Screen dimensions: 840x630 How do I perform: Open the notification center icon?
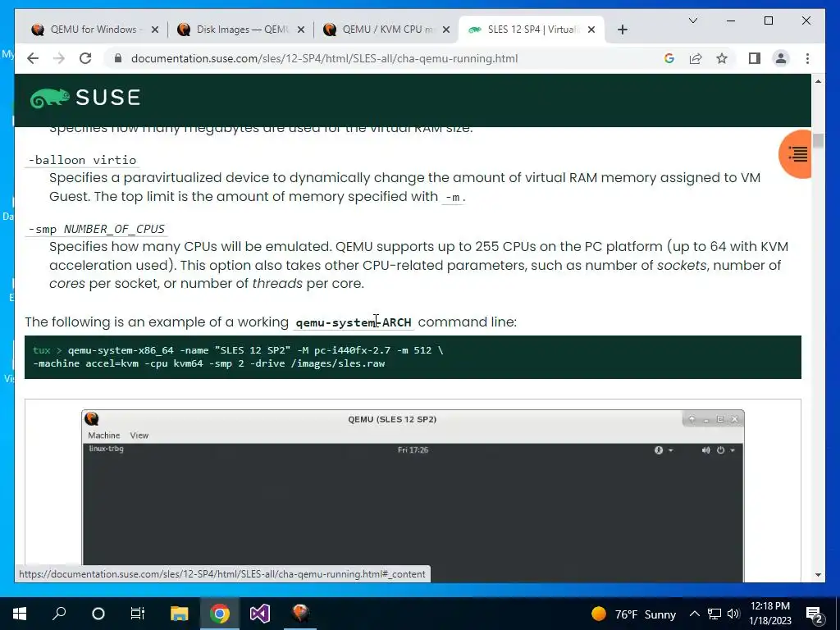[x=815, y=614]
